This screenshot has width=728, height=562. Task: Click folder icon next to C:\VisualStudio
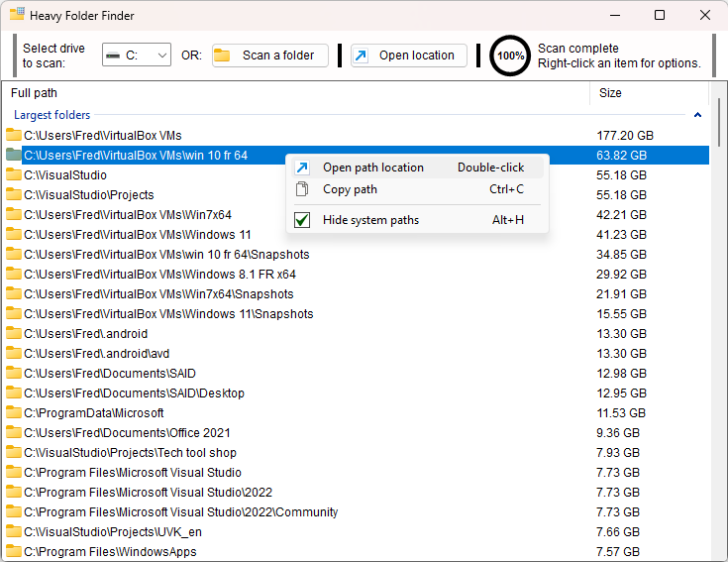click(14, 175)
